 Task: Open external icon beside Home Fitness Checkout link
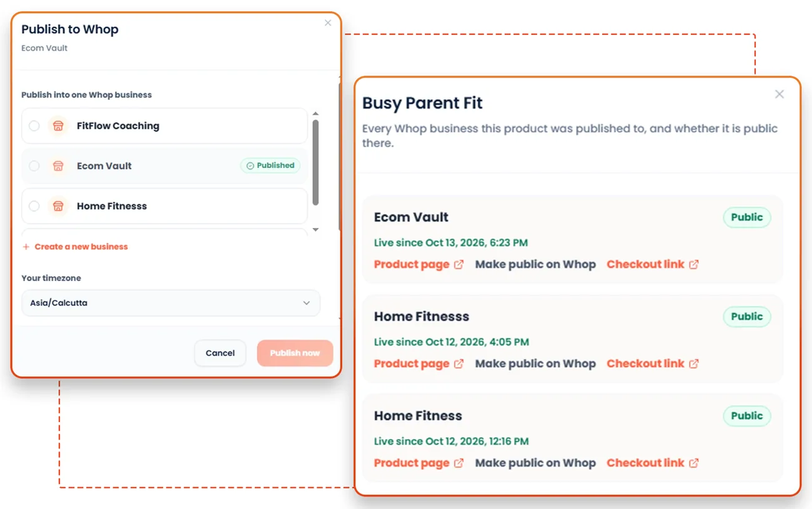click(694, 463)
